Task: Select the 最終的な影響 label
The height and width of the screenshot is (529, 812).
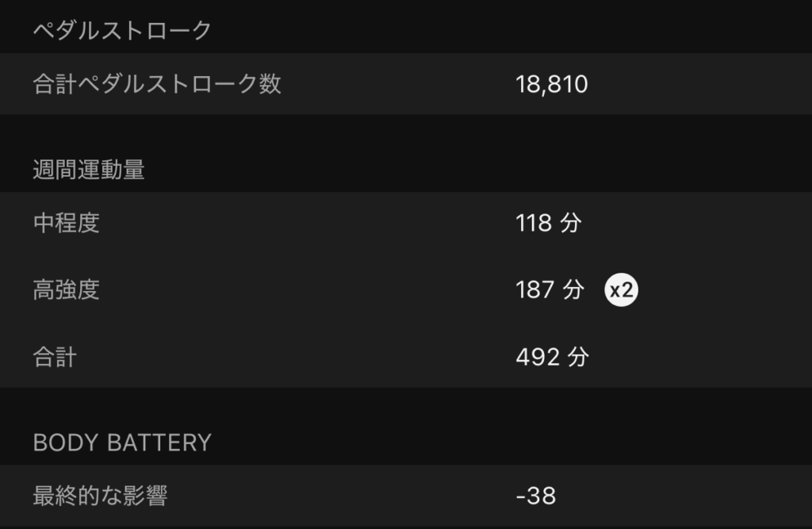Action: click(100, 496)
